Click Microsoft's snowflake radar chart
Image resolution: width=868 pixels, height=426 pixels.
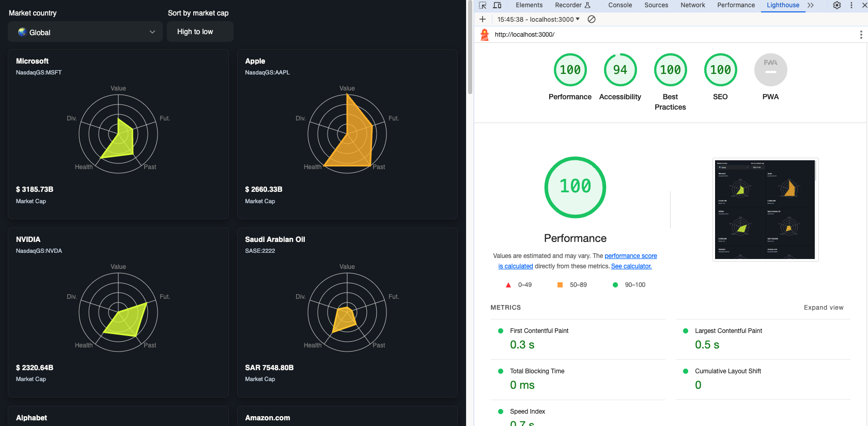(118, 134)
